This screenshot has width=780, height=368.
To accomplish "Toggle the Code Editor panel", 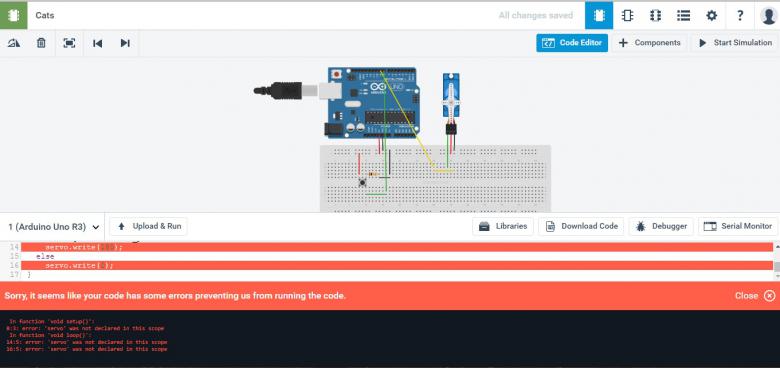I will [572, 43].
